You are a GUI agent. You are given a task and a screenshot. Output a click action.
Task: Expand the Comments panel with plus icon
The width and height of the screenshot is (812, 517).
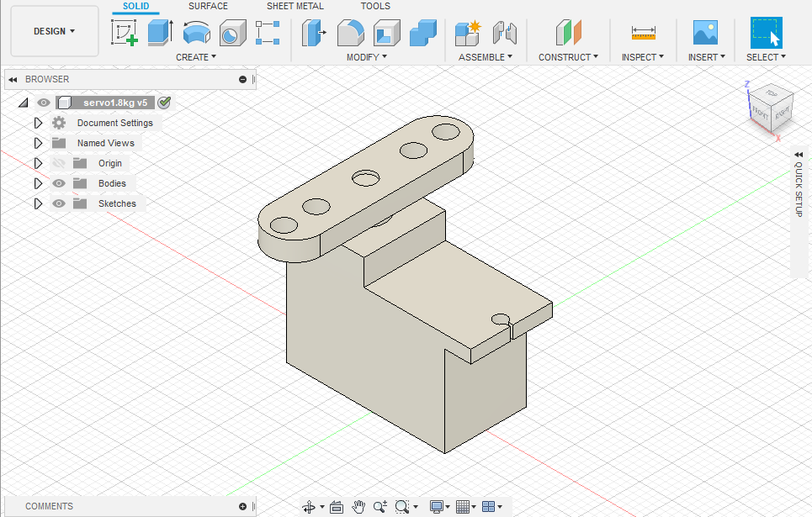[242, 506]
